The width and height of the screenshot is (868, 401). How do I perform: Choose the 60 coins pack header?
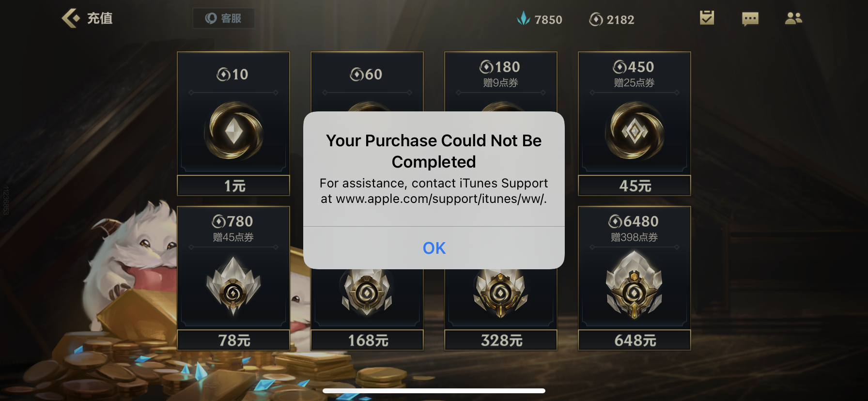pyautogui.click(x=366, y=74)
